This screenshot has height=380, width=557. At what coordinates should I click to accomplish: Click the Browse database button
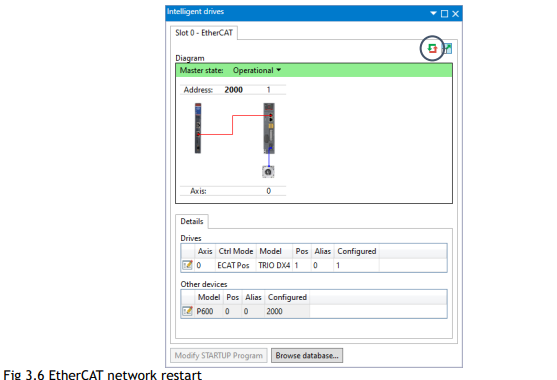pos(307,355)
